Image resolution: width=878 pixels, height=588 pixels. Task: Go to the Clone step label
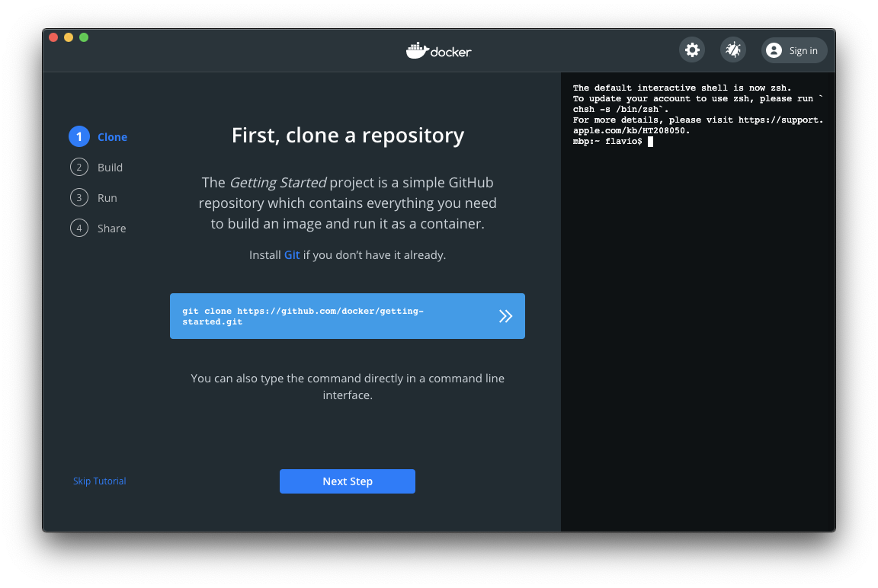click(x=112, y=137)
